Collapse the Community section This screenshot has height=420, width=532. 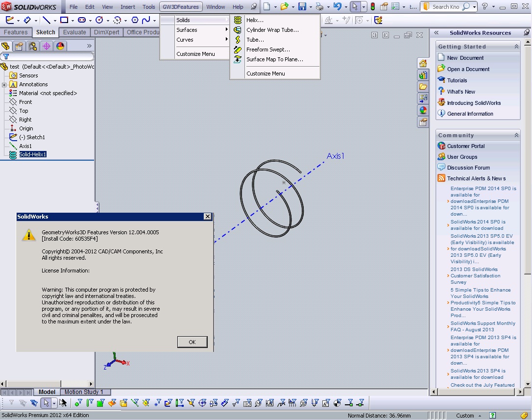coord(516,135)
